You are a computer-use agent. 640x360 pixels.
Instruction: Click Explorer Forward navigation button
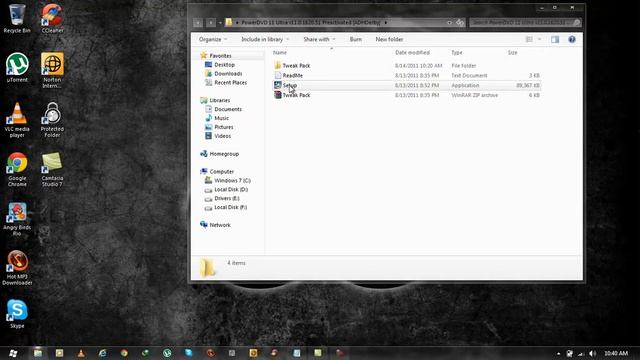[x=211, y=23]
